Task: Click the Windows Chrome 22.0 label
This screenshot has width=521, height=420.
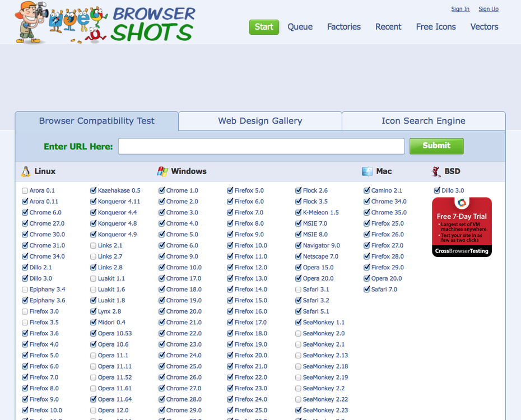Action: (184, 333)
